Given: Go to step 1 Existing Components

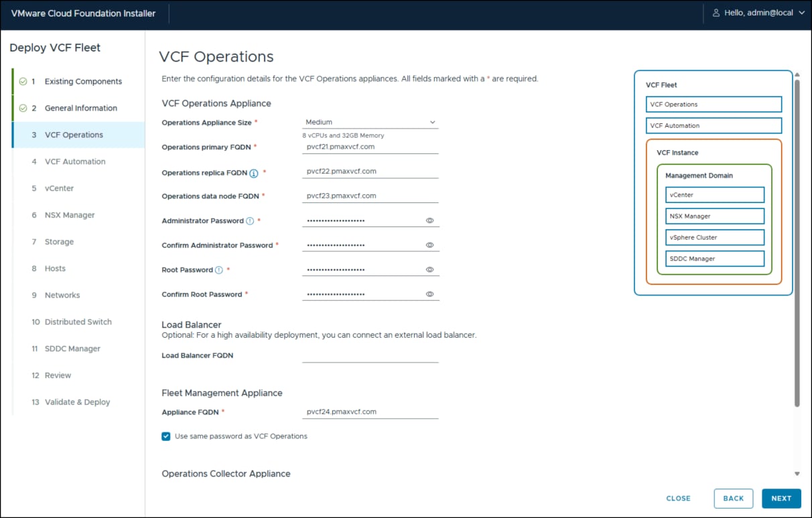Looking at the screenshot, I should 78,81.
